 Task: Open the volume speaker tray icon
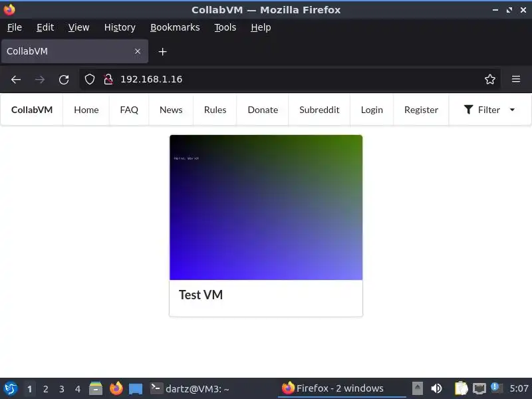437,388
